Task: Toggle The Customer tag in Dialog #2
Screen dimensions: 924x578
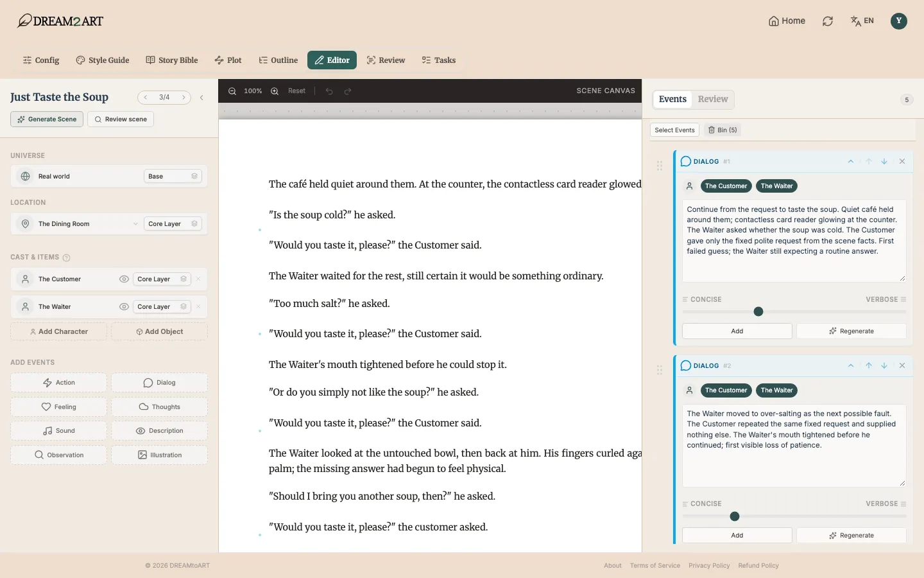Action: (726, 390)
